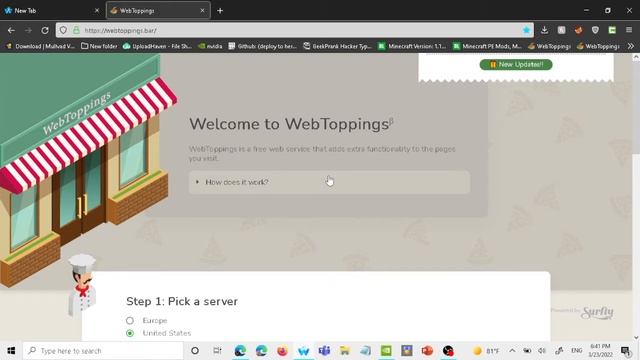Click the Powered by Surfly logo

[582, 312]
